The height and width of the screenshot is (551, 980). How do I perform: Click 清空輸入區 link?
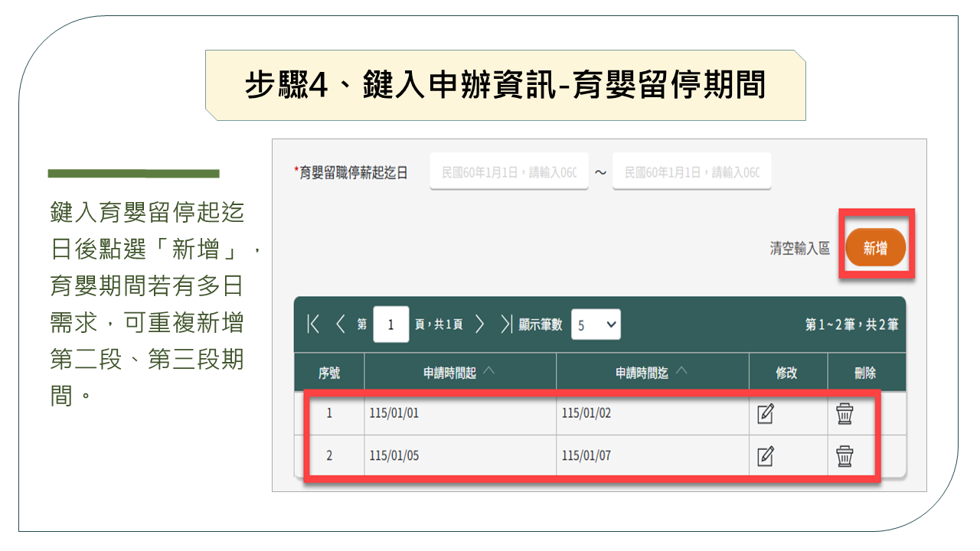(800, 249)
